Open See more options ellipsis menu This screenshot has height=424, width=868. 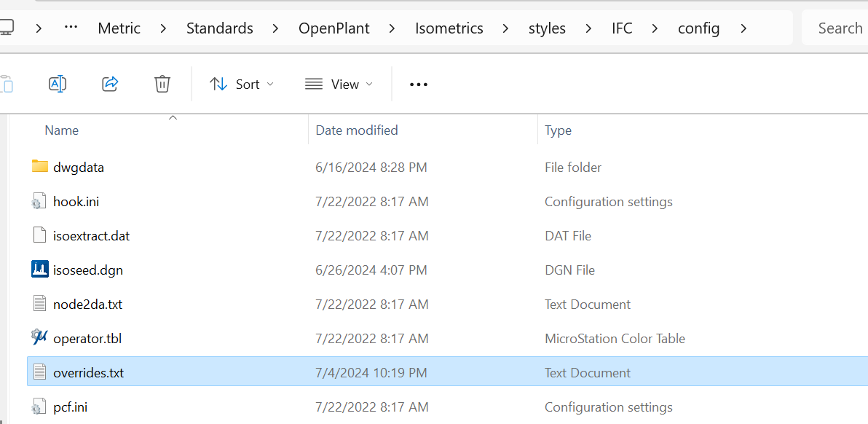click(x=419, y=84)
